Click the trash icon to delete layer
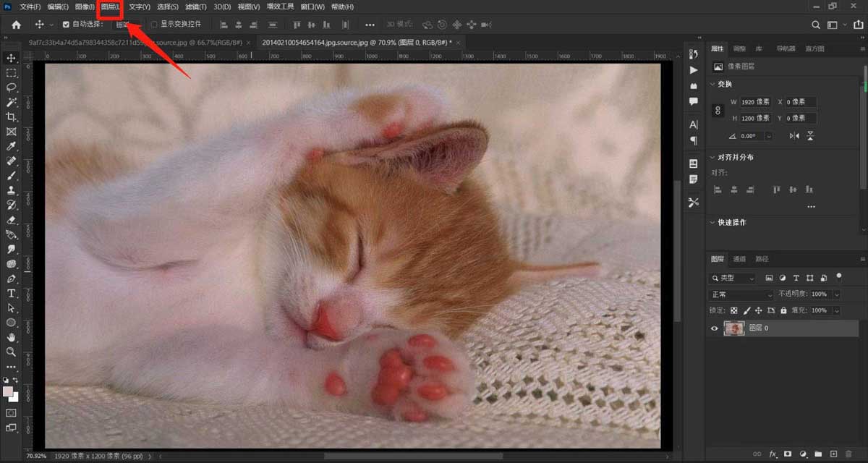The height and width of the screenshot is (463, 868). click(850, 454)
